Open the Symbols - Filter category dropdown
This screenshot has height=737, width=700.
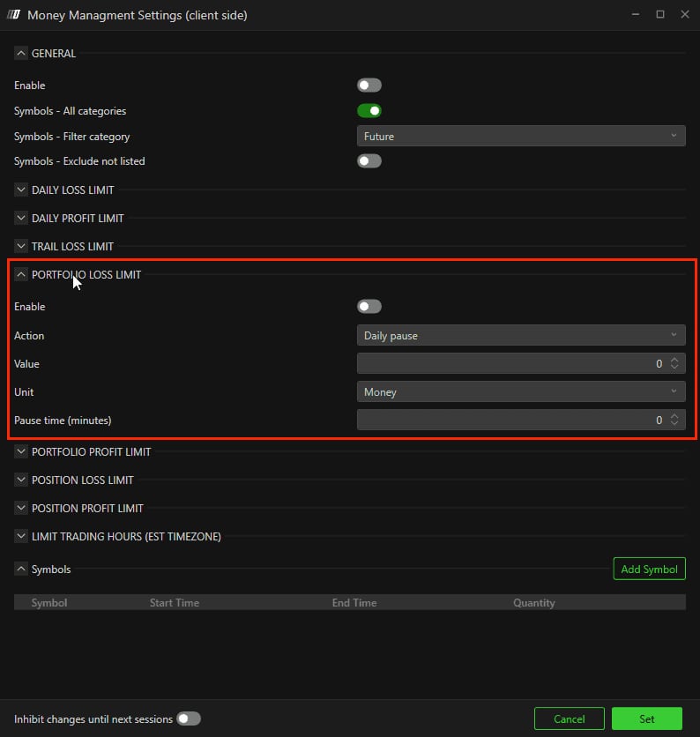tap(521, 137)
